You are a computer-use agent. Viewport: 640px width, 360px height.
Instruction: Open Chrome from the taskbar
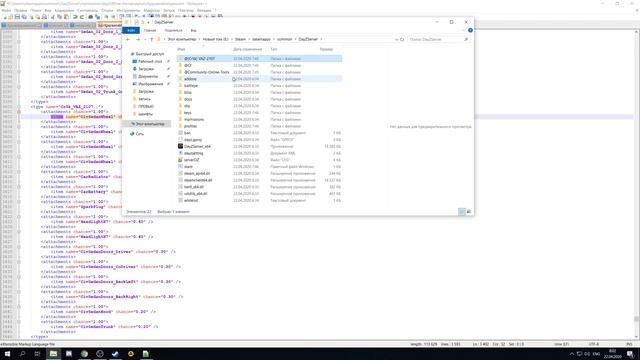[84, 353]
